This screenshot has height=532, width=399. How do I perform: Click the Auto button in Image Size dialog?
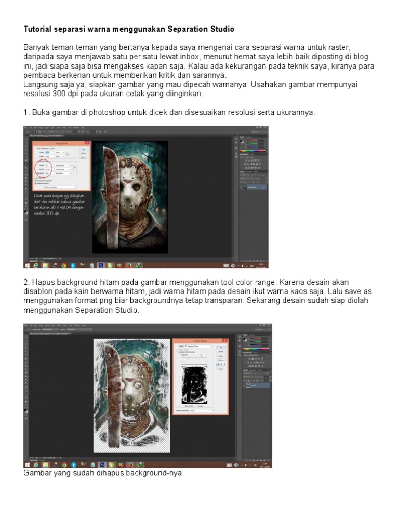pyautogui.click(x=84, y=158)
